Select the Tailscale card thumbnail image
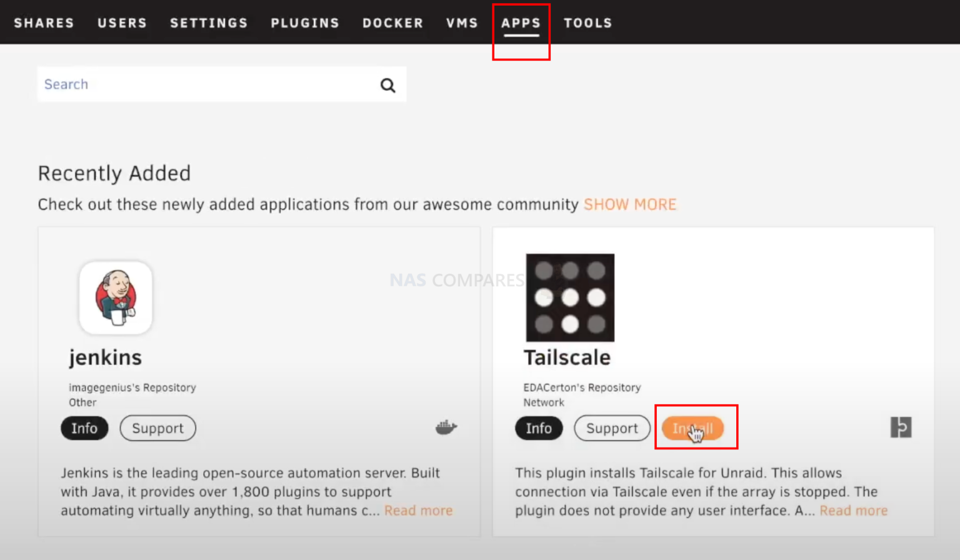Screen dimensions: 960x560 [x=569, y=298]
